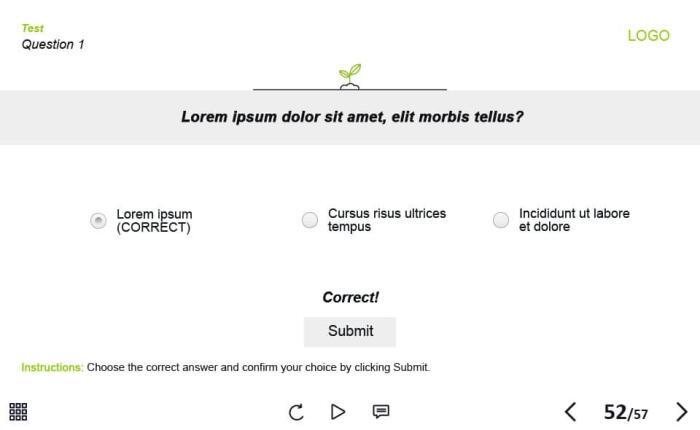Click the question heading text
The height and width of the screenshot is (430, 700).
coord(351,117)
